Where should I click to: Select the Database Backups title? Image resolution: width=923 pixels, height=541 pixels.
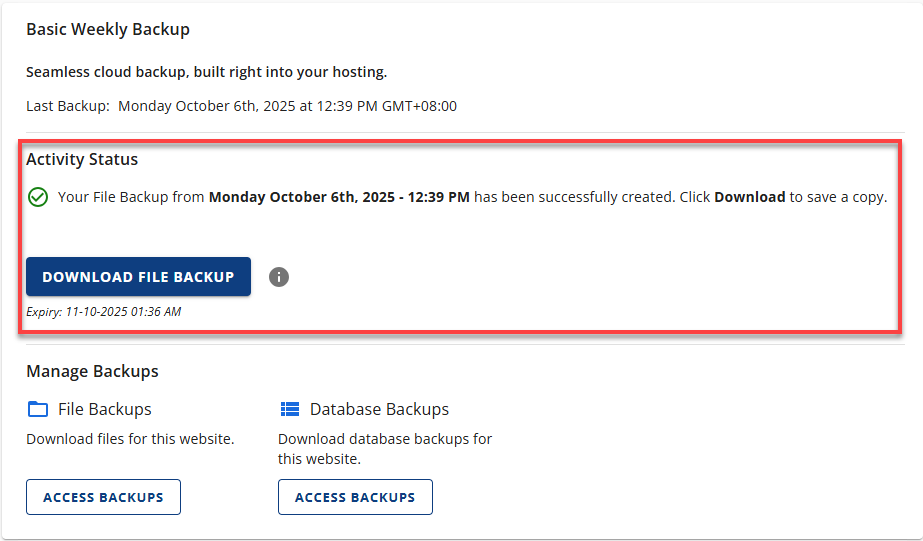coord(379,409)
